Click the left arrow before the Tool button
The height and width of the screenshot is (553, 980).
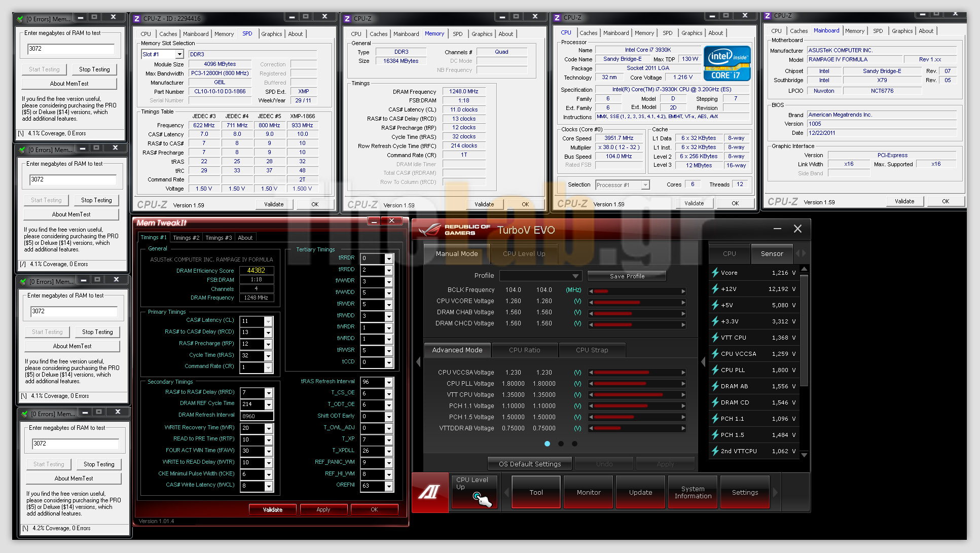pos(506,492)
